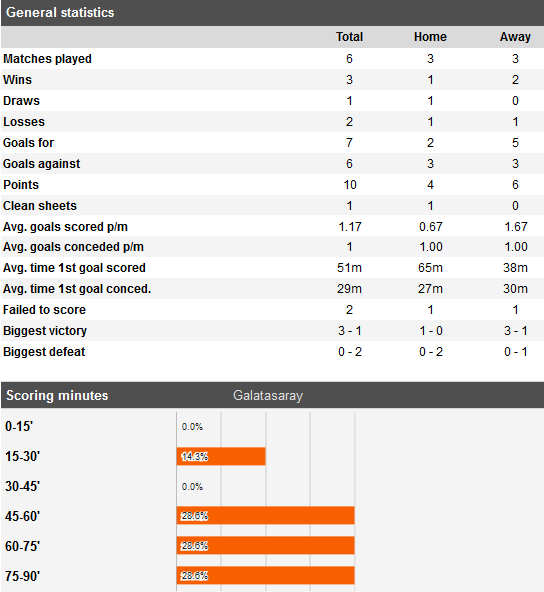Select the Total column header
The height and width of the screenshot is (592, 544).
point(349,37)
